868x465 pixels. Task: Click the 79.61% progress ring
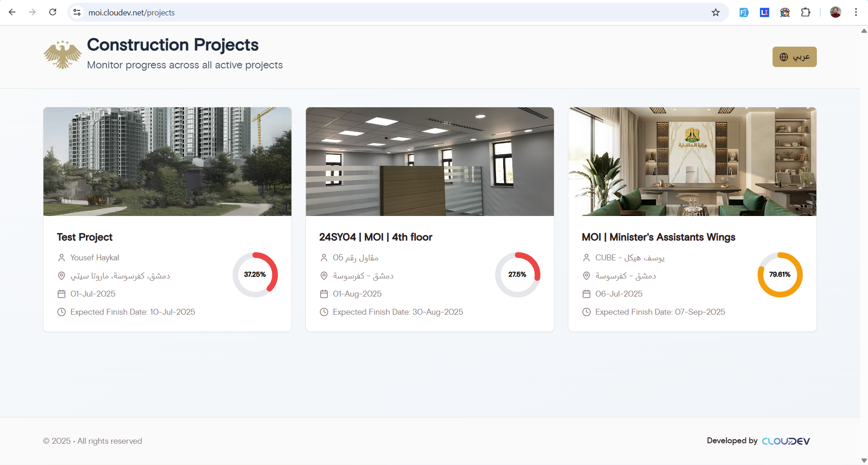point(780,275)
